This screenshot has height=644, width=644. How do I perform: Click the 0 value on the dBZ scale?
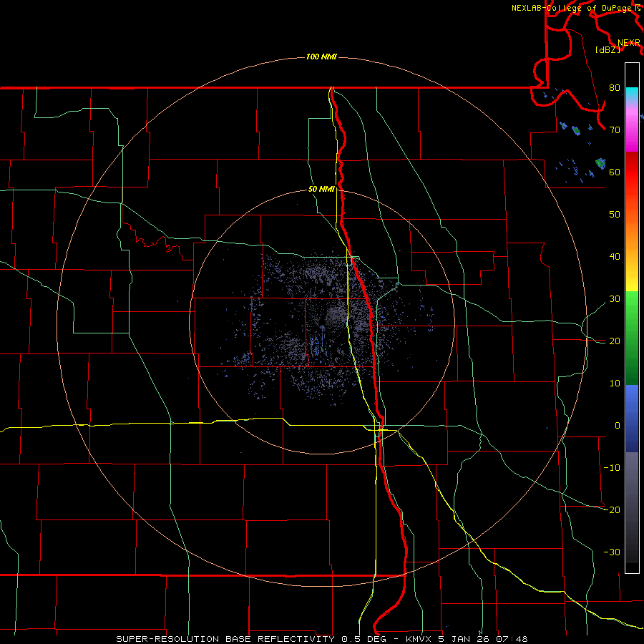pyautogui.click(x=618, y=426)
